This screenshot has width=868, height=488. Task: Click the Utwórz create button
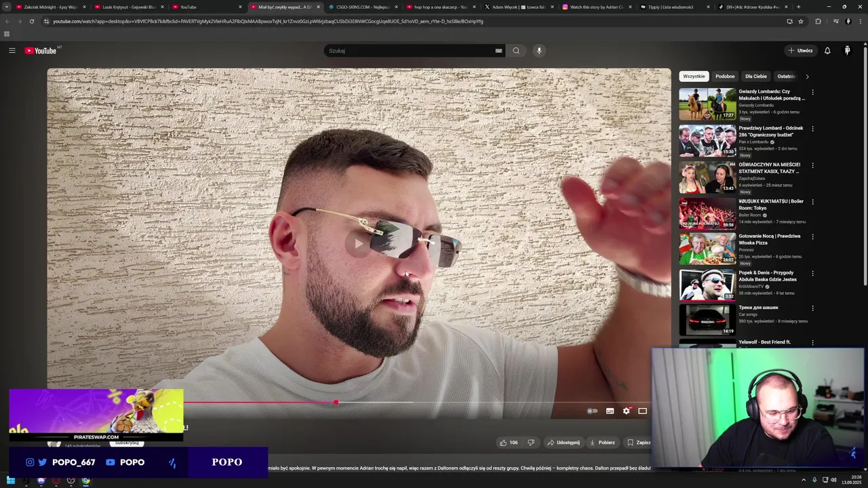(x=800, y=51)
